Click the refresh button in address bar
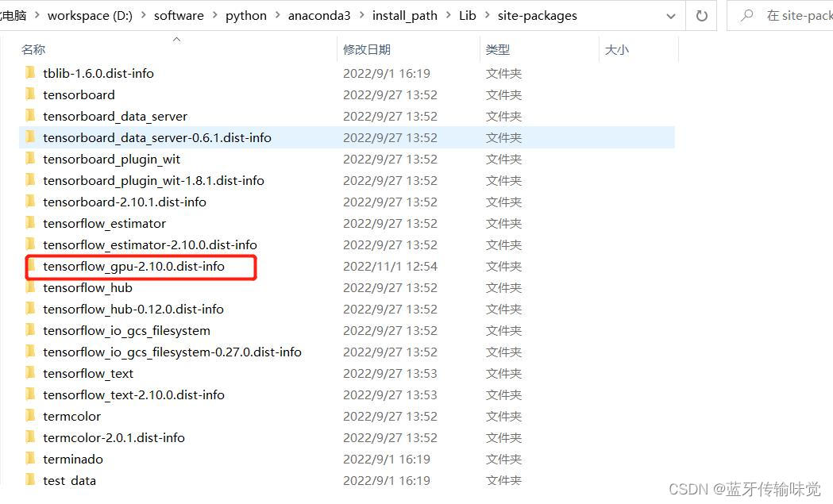 tap(701, 16)
